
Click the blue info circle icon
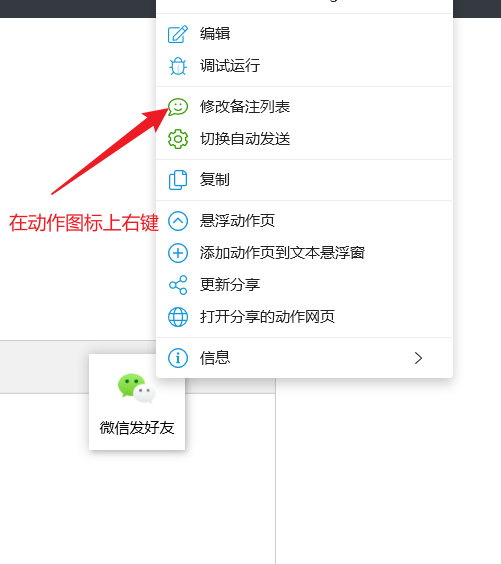[x=178, y=358]
